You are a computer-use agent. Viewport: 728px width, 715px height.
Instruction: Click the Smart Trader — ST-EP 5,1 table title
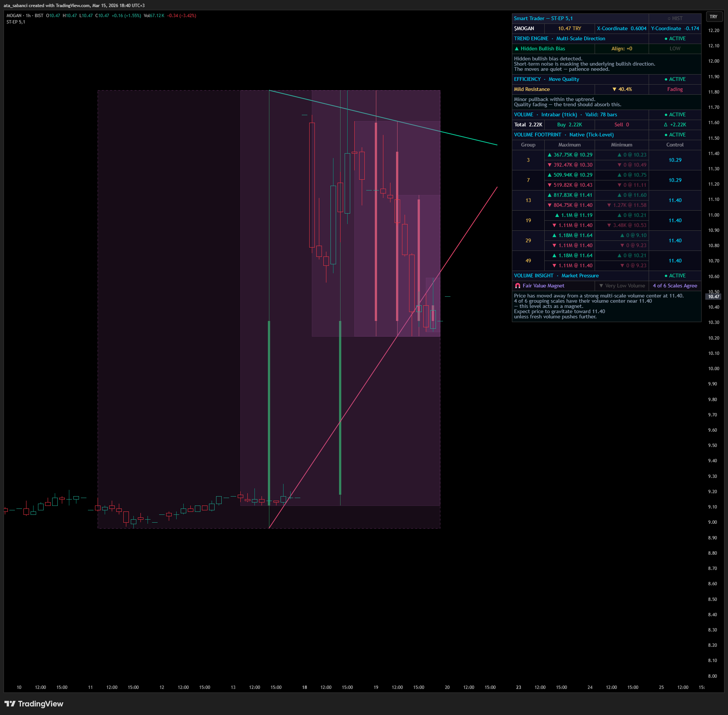coord(543,18)
